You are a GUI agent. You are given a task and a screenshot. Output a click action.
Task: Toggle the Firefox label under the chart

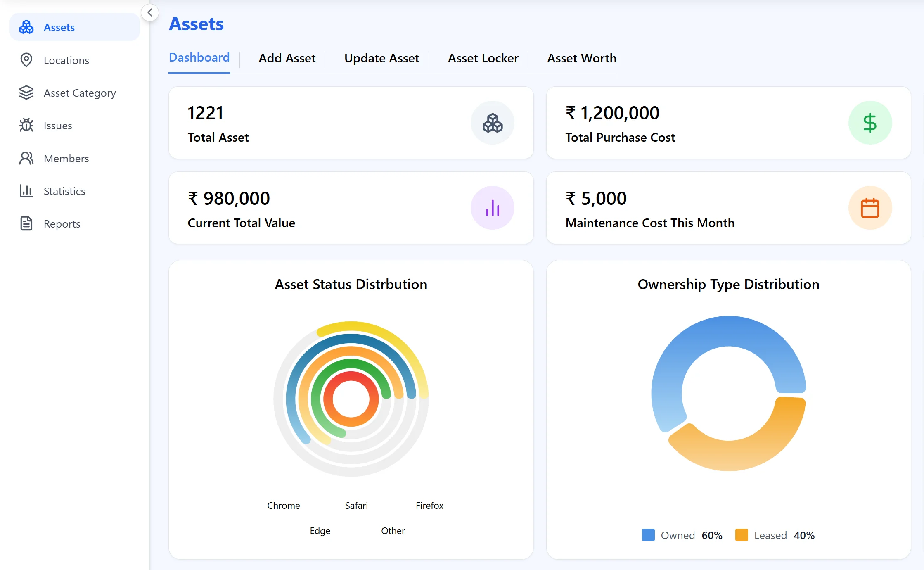pos(429,505)
